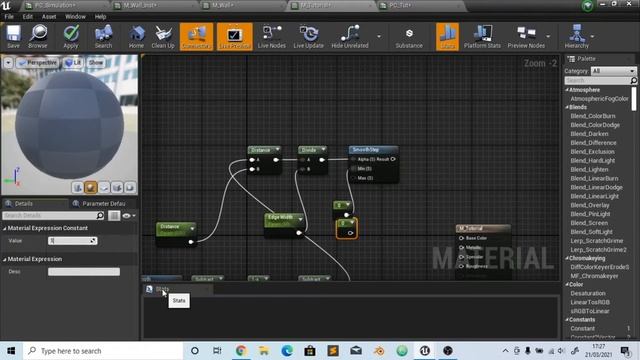Image resolution: width=640 pixels, height=360 pixels.
Task: Toggle Live Update in the toolbar
Action: tap(309, 36)
